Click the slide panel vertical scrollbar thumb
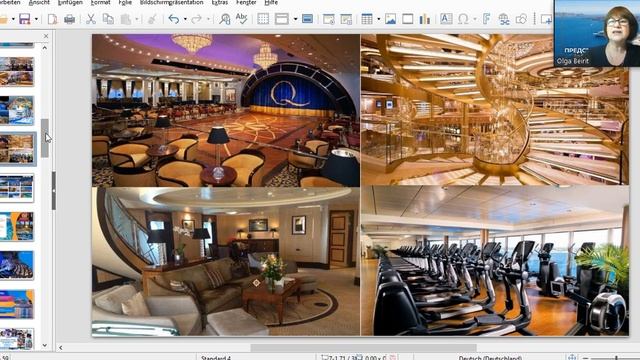Viewport: 640px width, 360px height. 44,138
